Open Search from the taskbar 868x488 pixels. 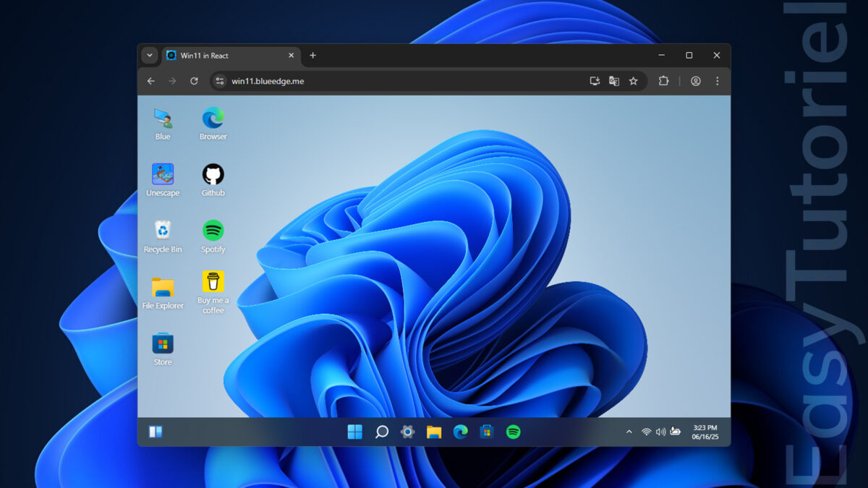[x=382, y=432]
